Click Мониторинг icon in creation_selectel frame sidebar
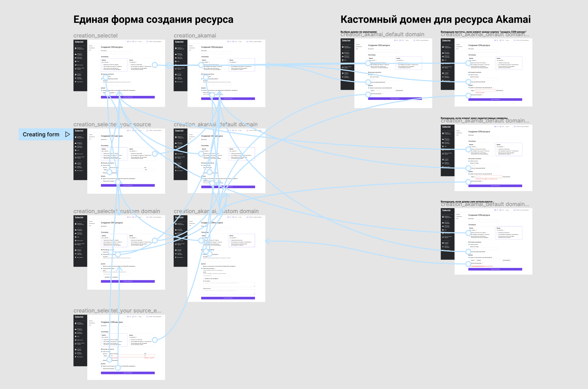This screenshot has height=389, width=588. pyautogui.click(x=75, y=82)
